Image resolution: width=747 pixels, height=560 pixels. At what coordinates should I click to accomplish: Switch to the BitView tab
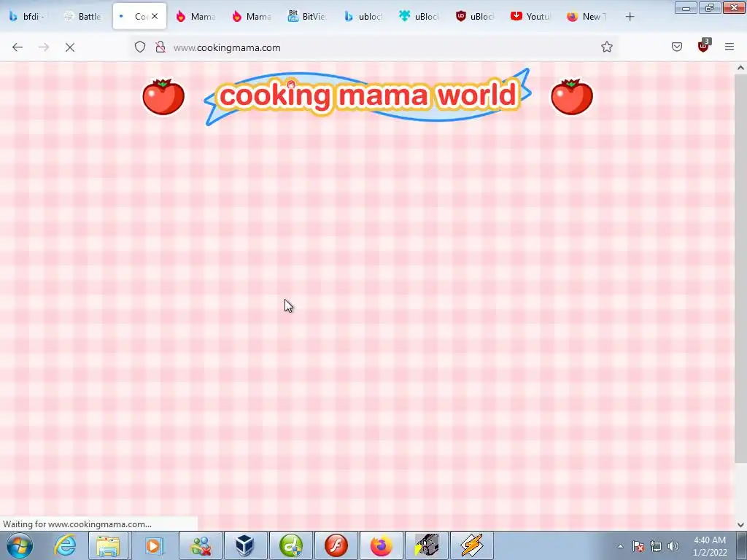point(308,17)
